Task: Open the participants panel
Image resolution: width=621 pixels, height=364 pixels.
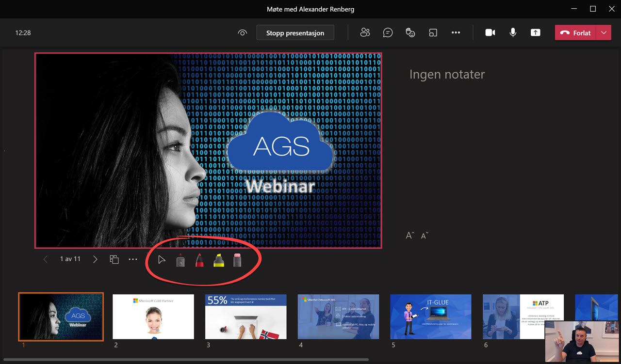Action: pyautogui.click(x=365, y=32)
